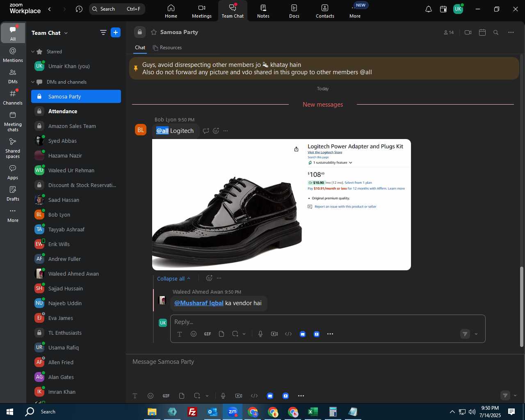Open the Windows Start menu
The width and height of the screenshot is (525, 420).
pos(10,412)
